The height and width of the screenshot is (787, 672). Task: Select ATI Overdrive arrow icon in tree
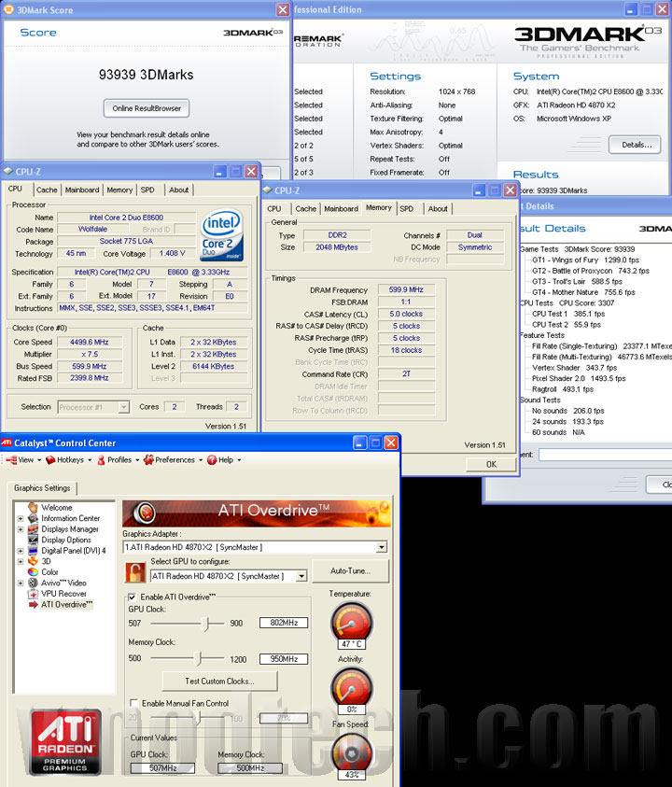(33, 604)
